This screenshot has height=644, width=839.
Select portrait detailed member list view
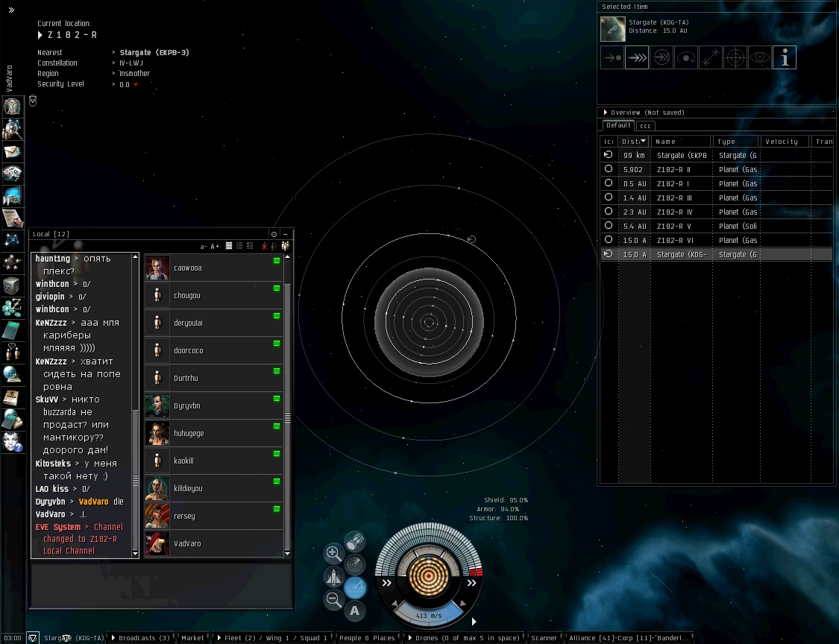coord(250,246)
